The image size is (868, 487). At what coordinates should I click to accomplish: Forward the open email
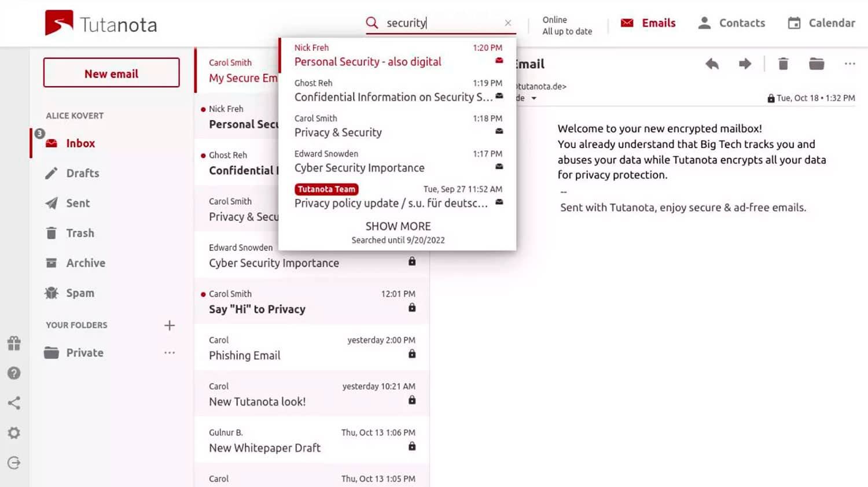(745, 64)
